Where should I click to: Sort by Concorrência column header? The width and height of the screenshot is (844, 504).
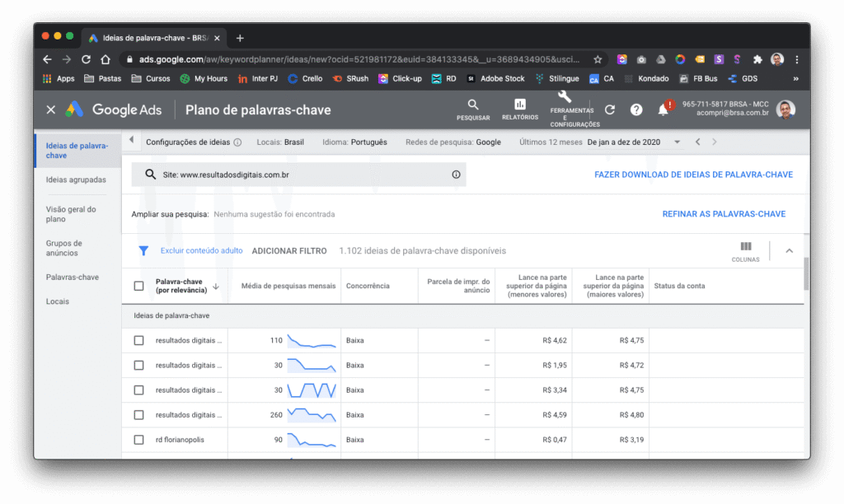pos(368,286)
